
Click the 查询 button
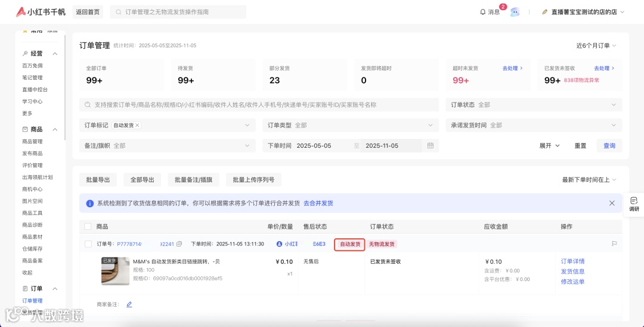[x=609, y=146]
